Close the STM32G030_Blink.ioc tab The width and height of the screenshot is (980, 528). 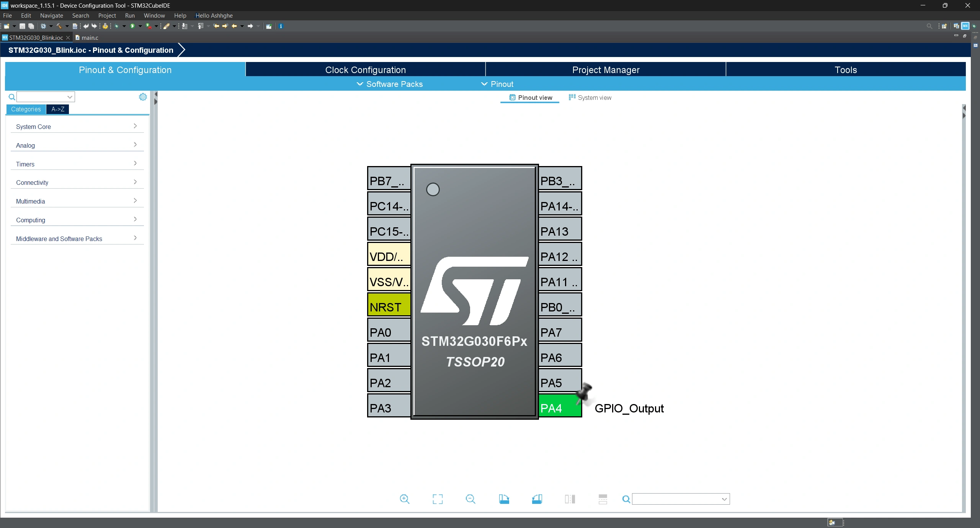pos(68,37)
